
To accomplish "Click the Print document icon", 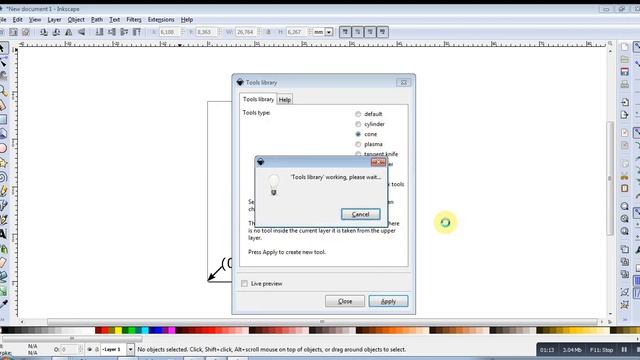I will (624, 84).
